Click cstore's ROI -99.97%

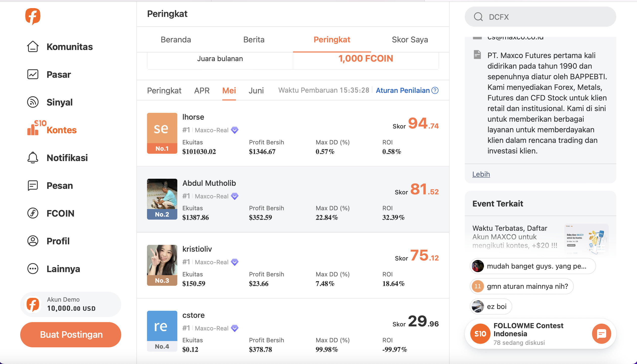(395, 350)
